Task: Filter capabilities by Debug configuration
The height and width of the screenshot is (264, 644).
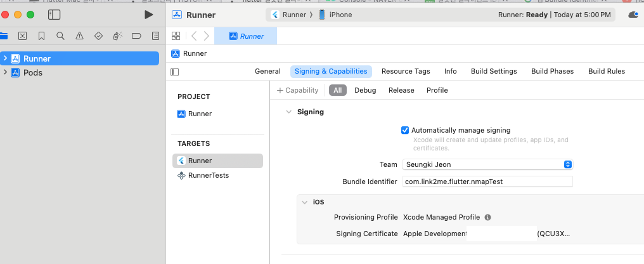Action: click(365, 90)
